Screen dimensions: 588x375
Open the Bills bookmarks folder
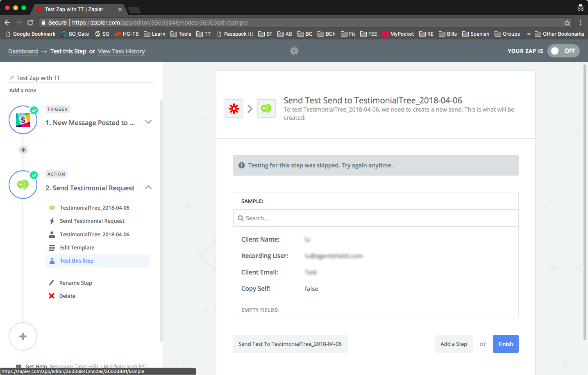point(448,34)
